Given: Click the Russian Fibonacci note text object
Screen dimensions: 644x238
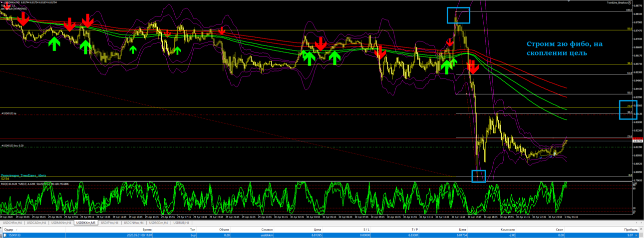Looking at the screenshot, I should [565, 48].
